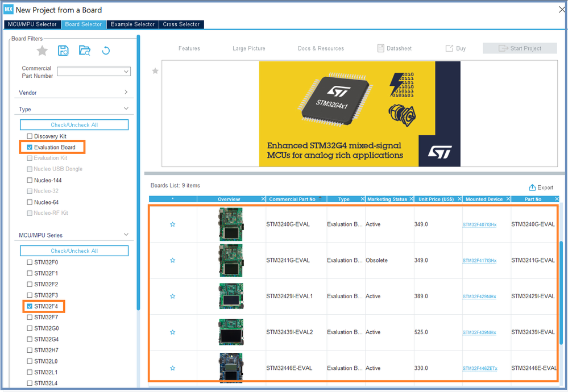568x392 pixels.
Task: Click the favorites star in Board Filters
Action: 43,51
